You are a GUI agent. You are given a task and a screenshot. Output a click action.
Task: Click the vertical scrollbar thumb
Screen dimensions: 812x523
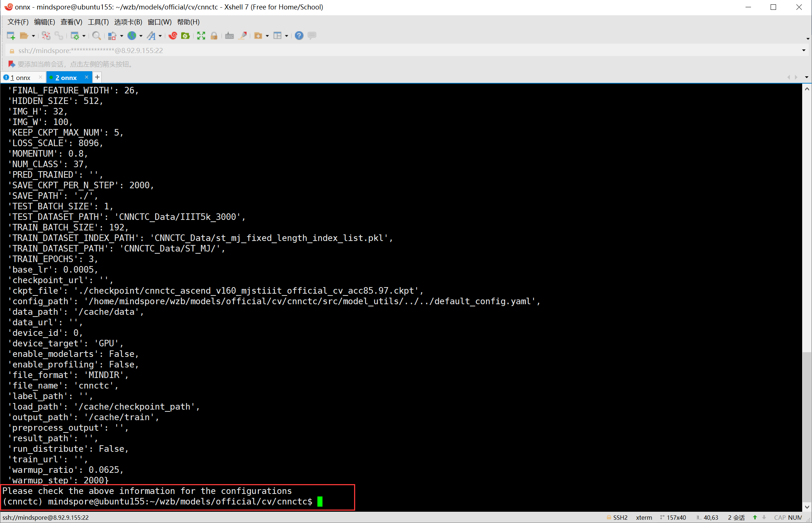pyautogui.click(x=807, y=427)
